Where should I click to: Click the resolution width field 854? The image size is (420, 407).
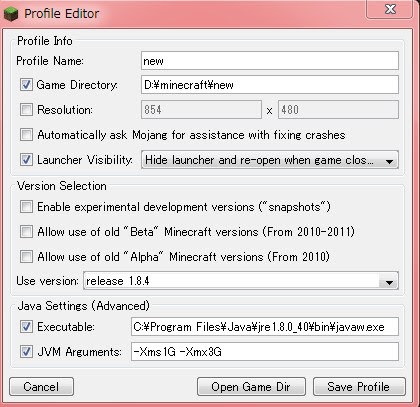[201, 109]
